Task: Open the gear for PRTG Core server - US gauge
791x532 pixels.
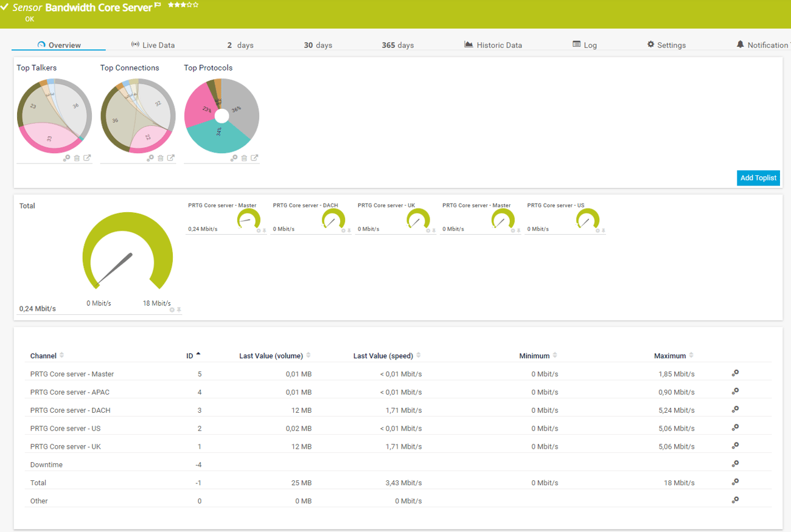Action: [598, 230]
